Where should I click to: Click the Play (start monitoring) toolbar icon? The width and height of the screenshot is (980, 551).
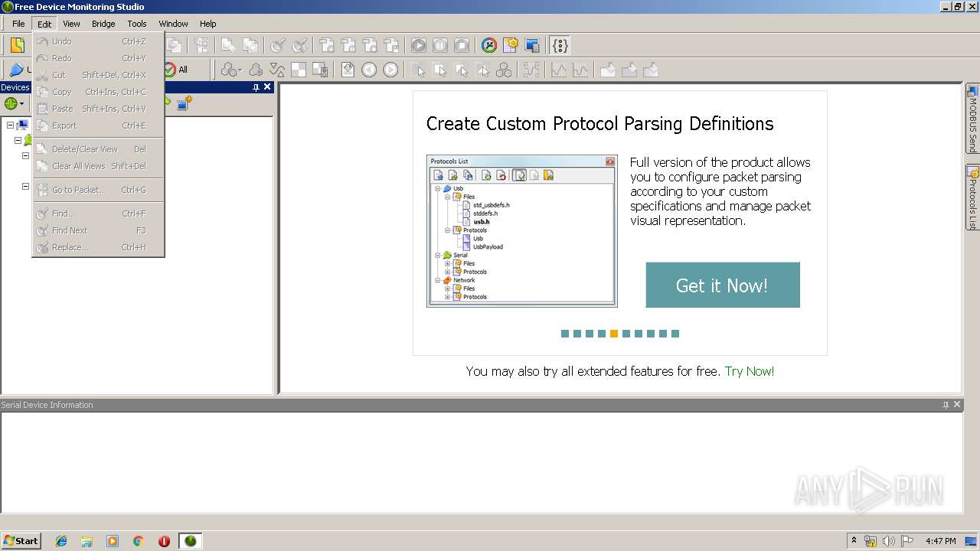[419, 45]
